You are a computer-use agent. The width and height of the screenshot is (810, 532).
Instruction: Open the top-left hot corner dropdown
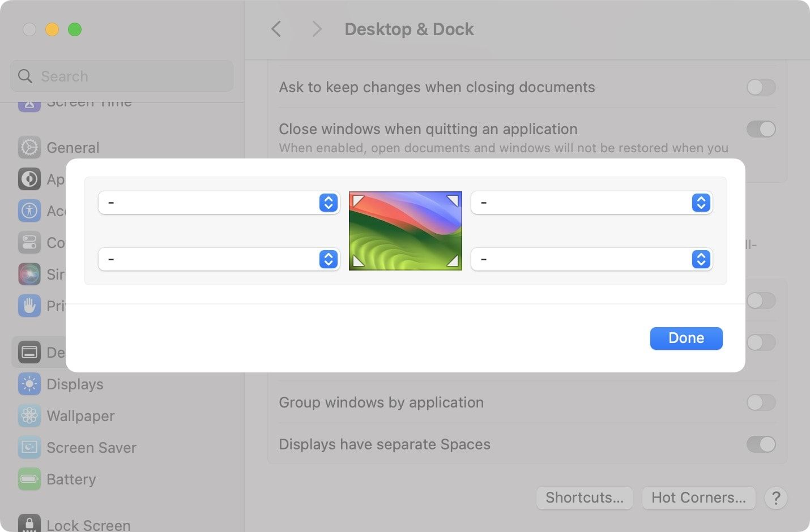click(219, 203)
